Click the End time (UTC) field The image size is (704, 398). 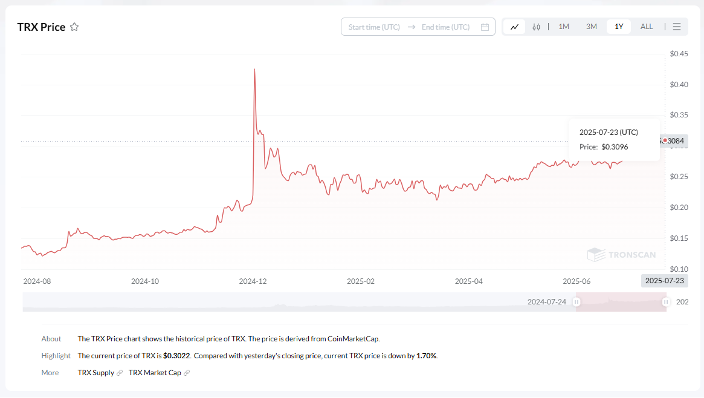point(445,27)
